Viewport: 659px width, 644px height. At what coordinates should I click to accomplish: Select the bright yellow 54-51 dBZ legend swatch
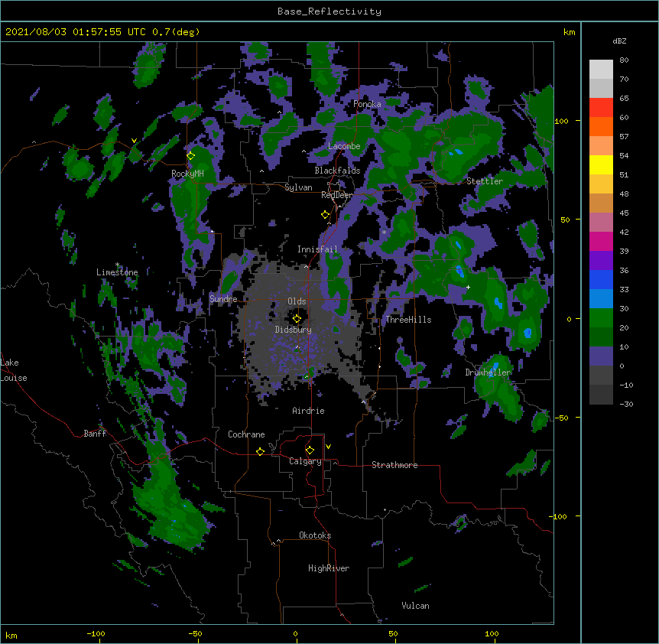[x=601, y=164]
